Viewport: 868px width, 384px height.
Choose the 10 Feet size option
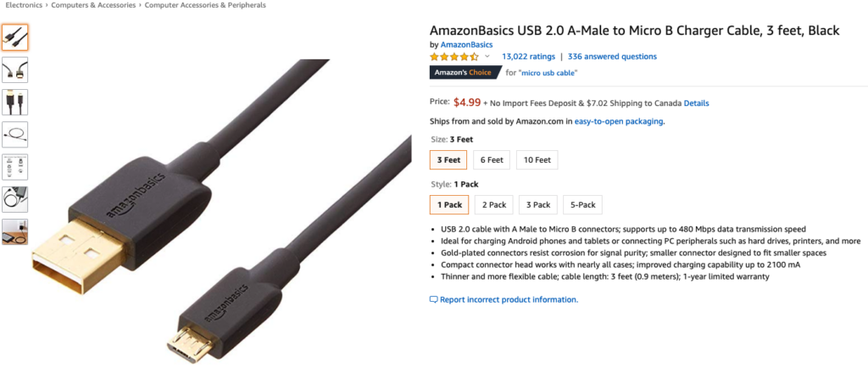coord(537,159)
